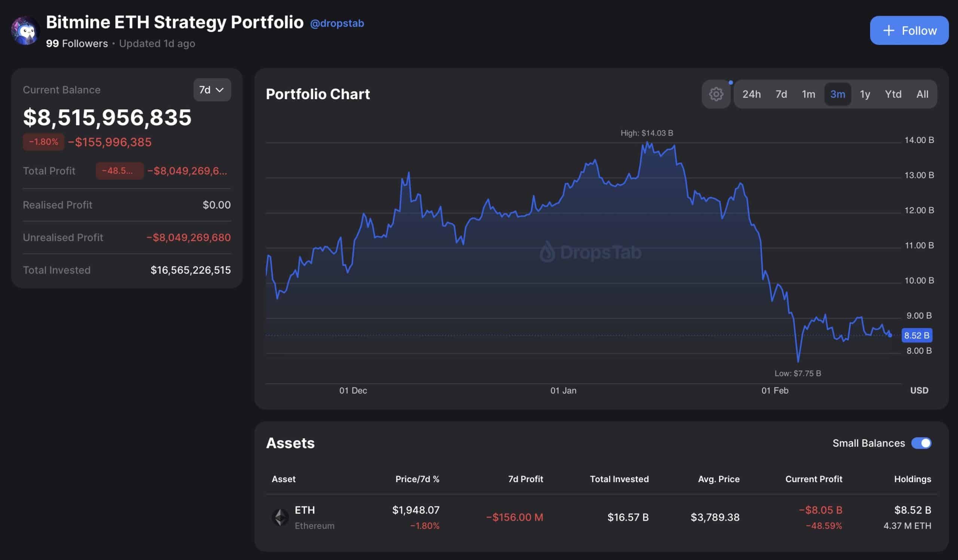The image size is (958, 560).
Task: Open the @dropstab profile link
Action: [337, 24]
